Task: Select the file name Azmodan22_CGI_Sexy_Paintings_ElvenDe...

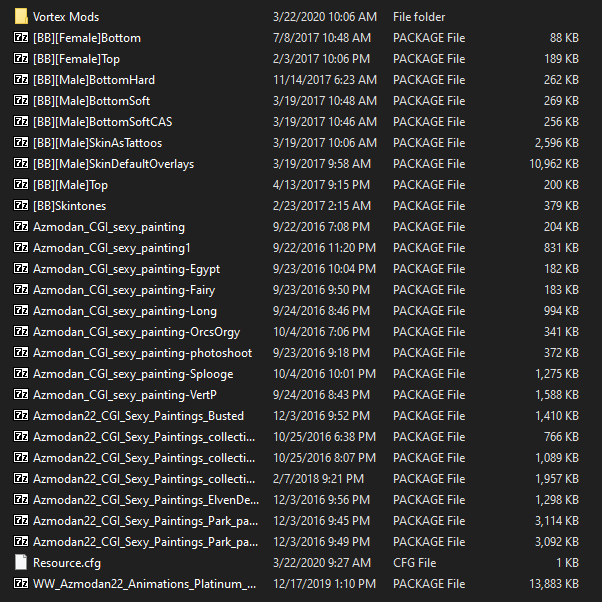Action: 146,500
